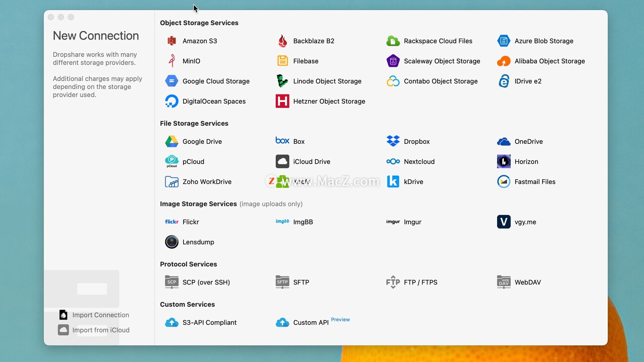
Task: Choose the iCloud Drive icon
Action: (x=282, y=162)
